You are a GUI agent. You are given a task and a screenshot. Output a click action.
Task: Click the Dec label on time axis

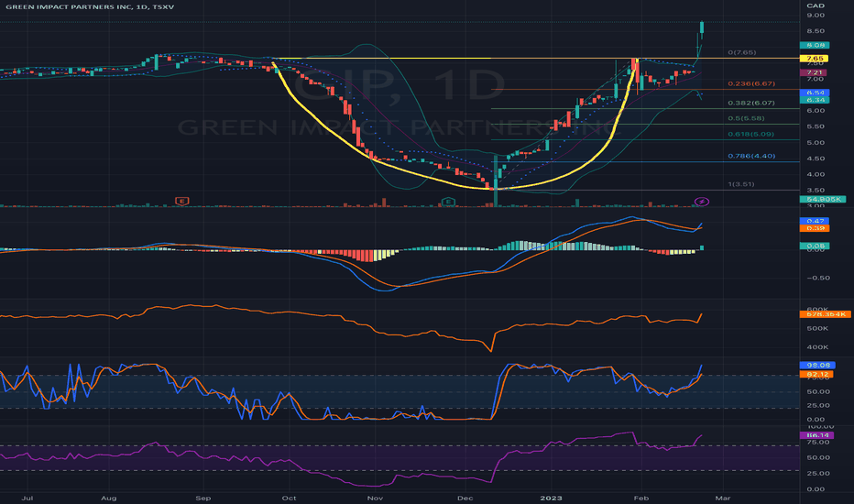[465, 498]
